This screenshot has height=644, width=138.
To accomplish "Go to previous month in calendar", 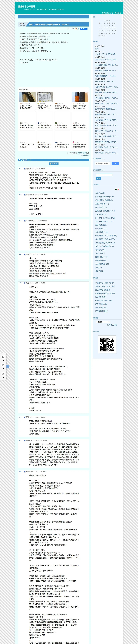I will (x=99, y=21).
